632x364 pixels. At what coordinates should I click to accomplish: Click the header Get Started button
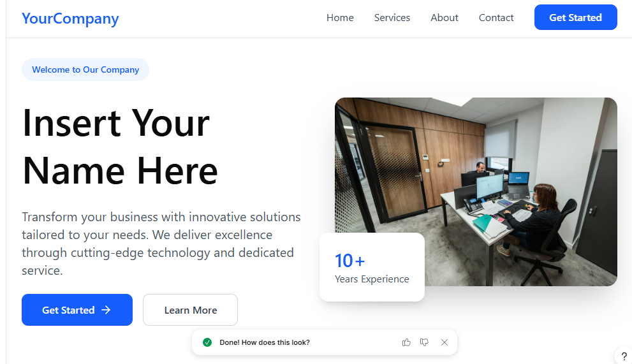pos(576,17)
